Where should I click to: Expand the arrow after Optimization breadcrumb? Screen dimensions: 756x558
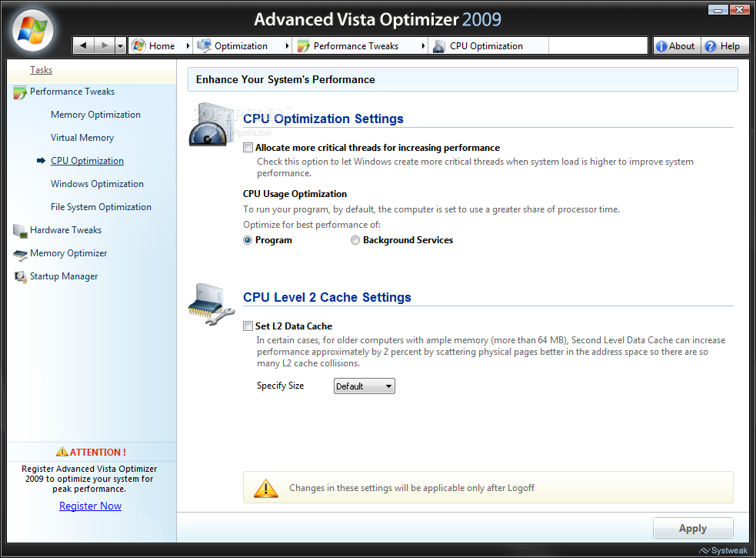[287, 46]
